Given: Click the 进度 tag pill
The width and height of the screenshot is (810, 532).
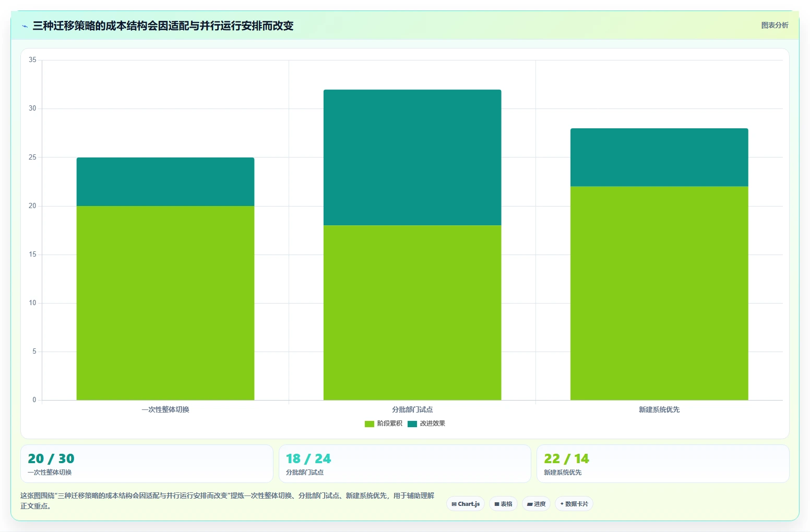Looking at the screenshot, I should (x=536, y=504).
